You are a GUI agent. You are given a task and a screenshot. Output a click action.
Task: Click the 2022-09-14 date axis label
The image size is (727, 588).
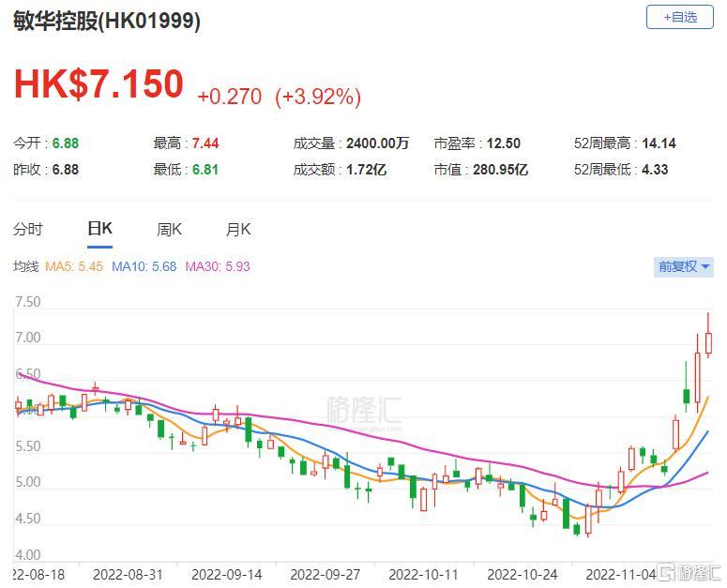(x=227, y=575)
